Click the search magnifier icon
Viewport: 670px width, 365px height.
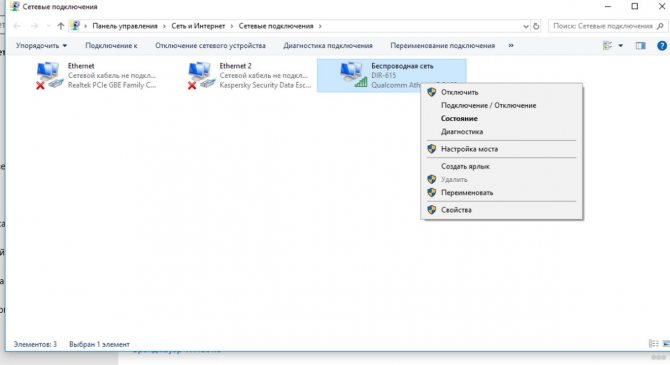point(660,26)
